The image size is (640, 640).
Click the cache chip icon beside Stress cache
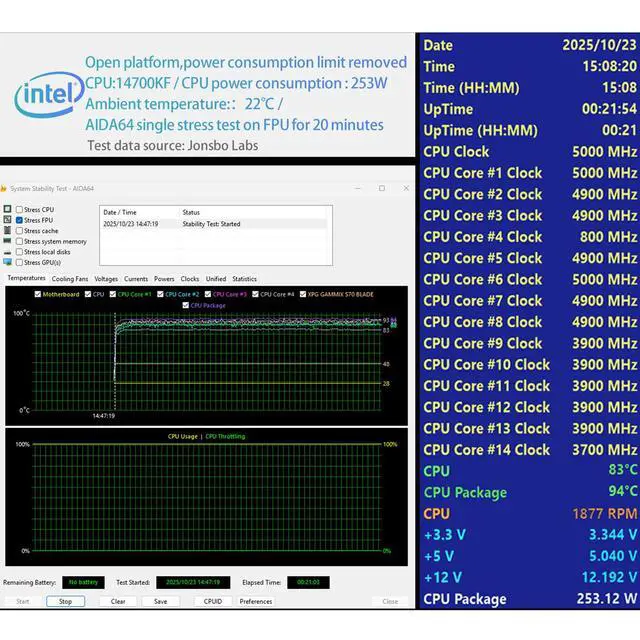[7, 230]
